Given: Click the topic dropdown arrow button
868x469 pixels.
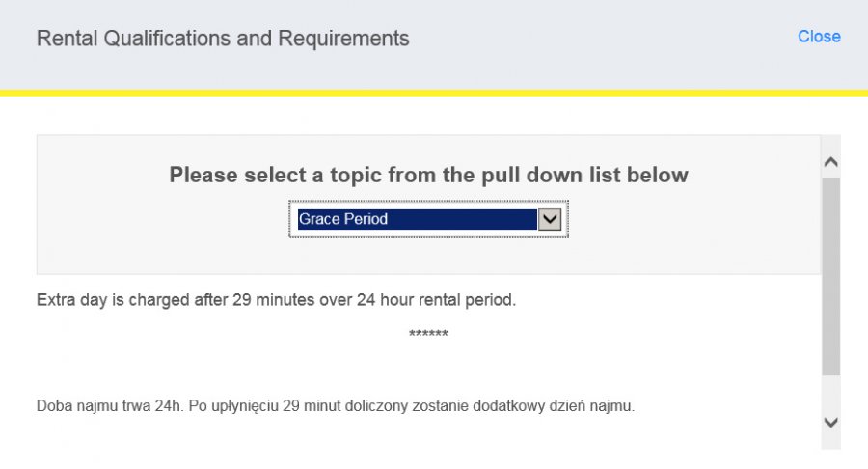Looking at the screenshot, I should coord(550,219).
